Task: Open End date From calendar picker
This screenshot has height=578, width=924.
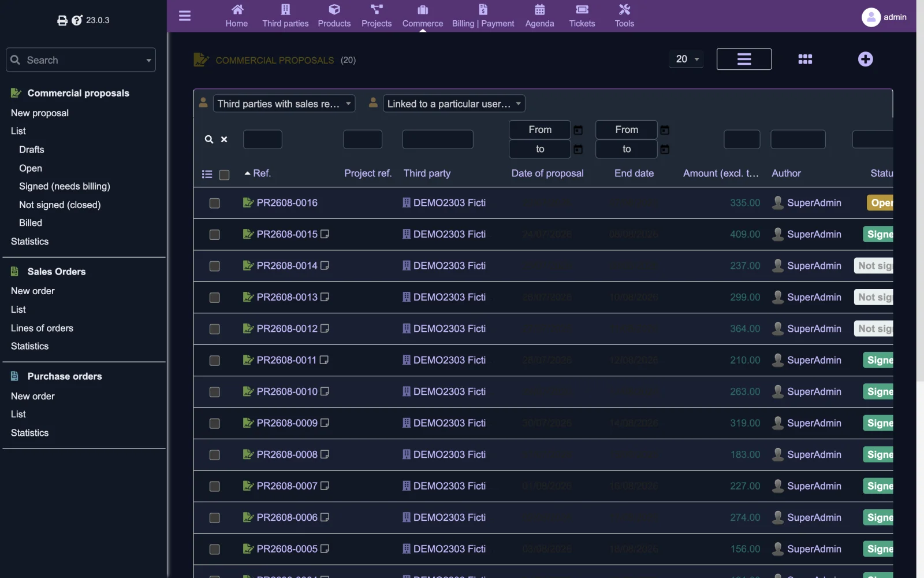Action: coord(665,130)
